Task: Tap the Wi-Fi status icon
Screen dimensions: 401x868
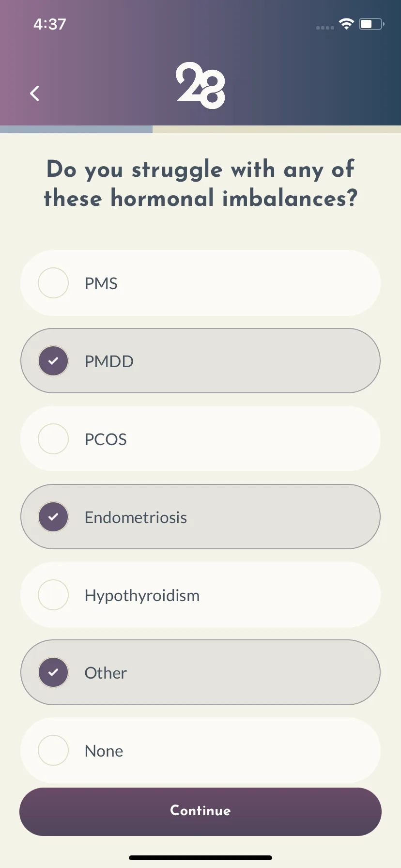Action: tap(347, 24)
